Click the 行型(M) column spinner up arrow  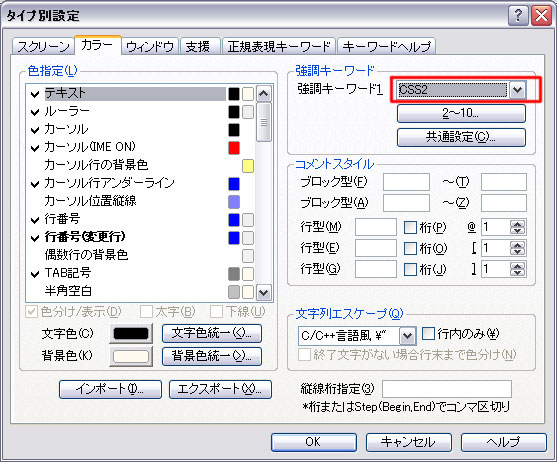point(518,224)
